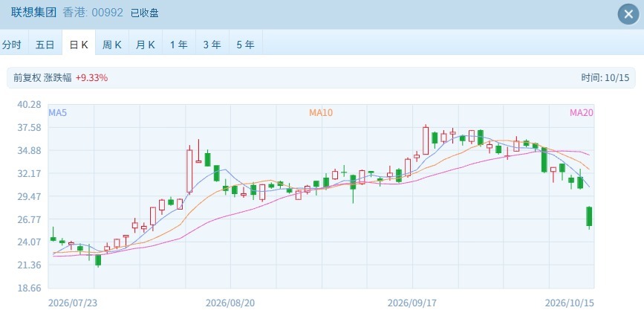
Task: Click the MA5 legend label
Action: (x=57, y=113)
